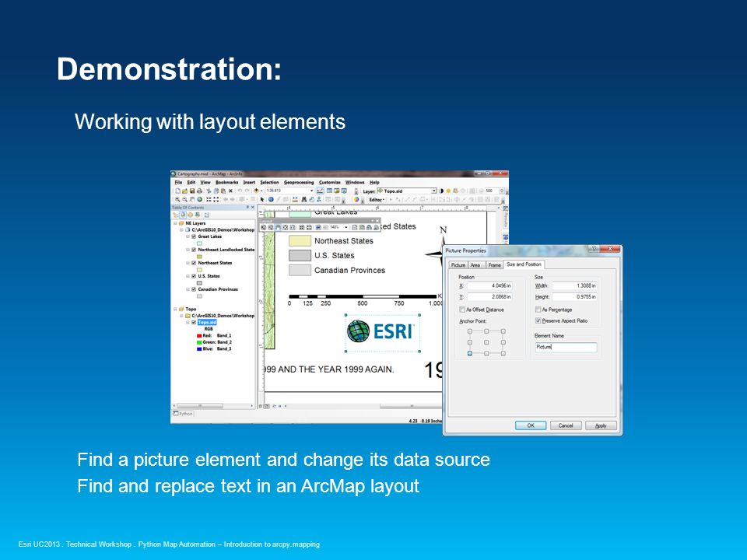
Task: Click the Python window icon at bottom left
Action: 176,413
